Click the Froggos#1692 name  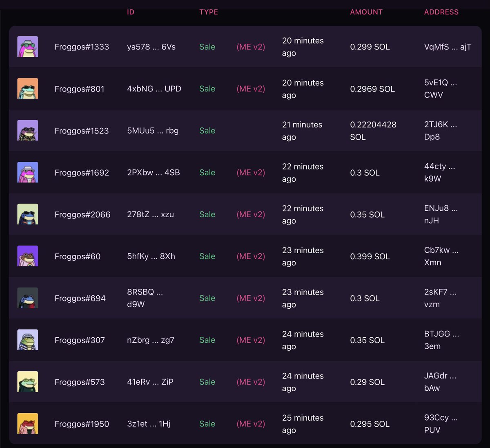click(82, 173)
